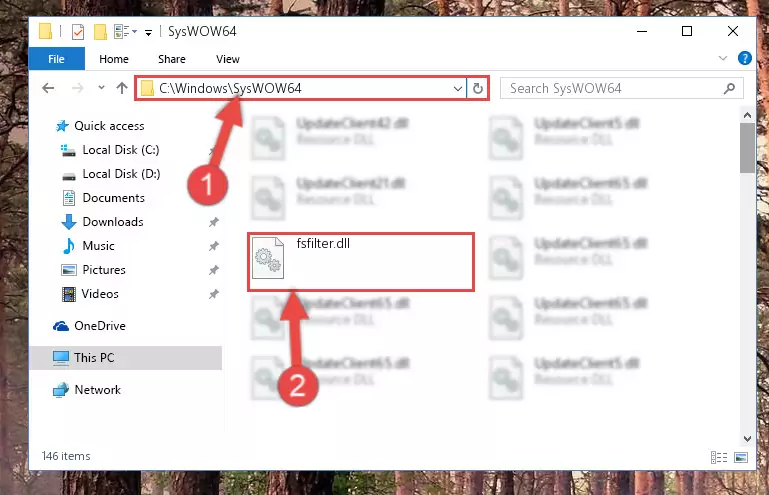Go forward with the Forward arrow

(77, 88)
